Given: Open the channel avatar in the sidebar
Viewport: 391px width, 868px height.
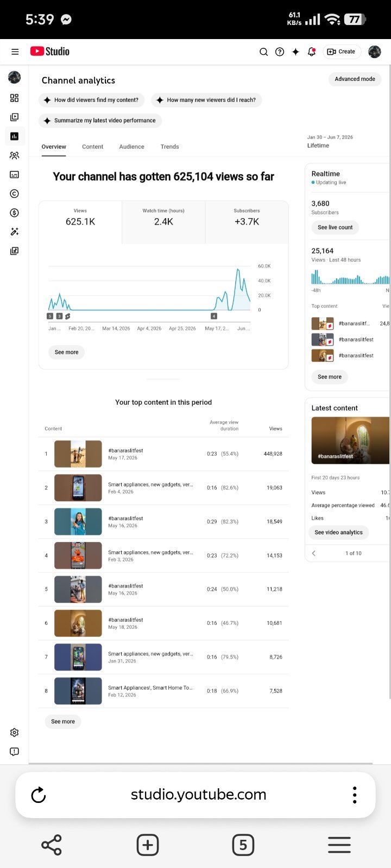Looking at the screenshot, I should coord(15,77).
